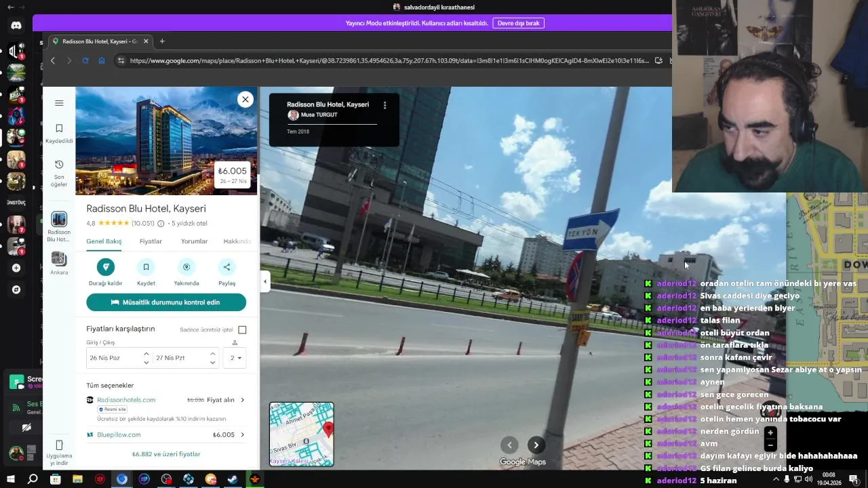Select the Ankara sidebar shortcut

(59, 263)
